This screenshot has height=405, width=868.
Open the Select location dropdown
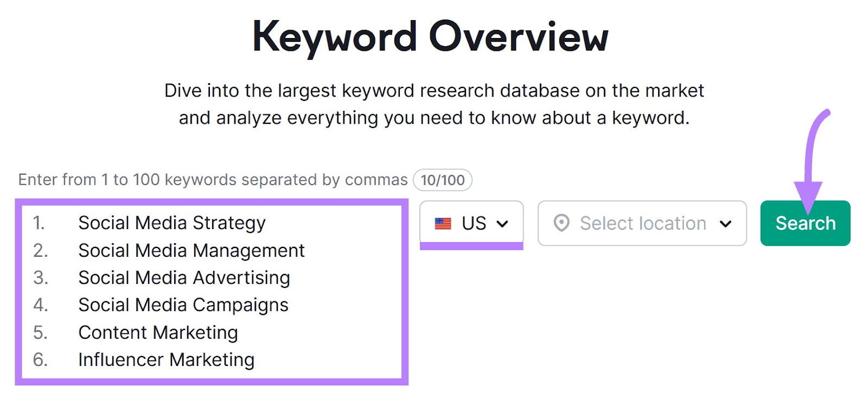tap(642, 223)
